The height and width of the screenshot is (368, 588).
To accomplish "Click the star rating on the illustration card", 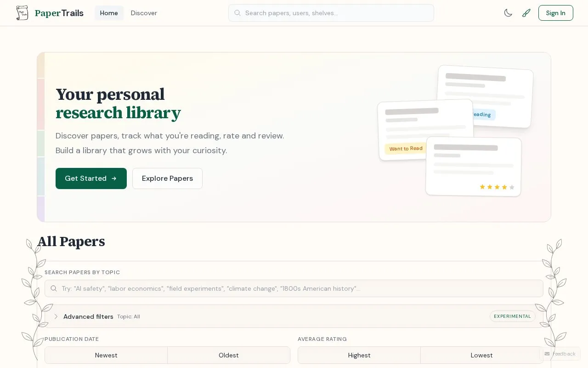I will click(497, 187).
